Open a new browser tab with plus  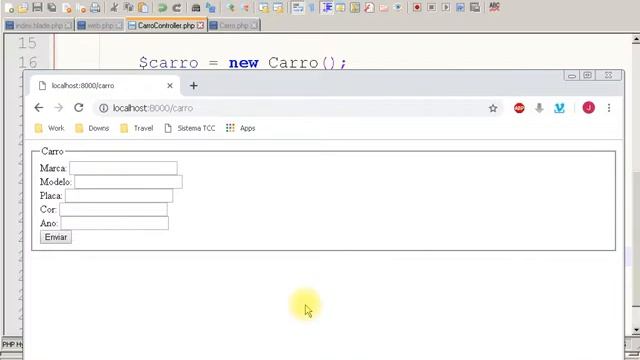tap(193, 86)
